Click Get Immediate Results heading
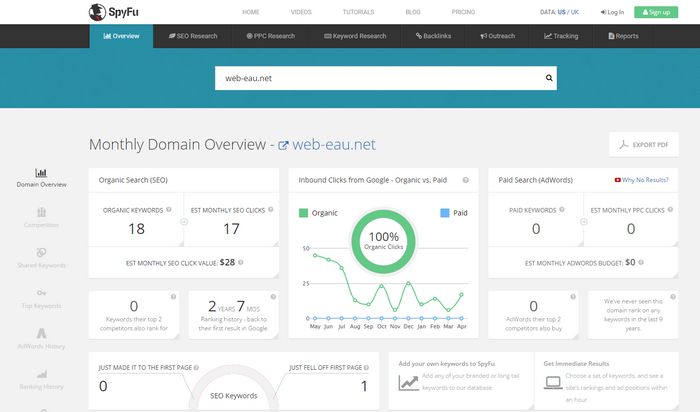This screenshot has width=700, height=412. [x=576, y=364]
